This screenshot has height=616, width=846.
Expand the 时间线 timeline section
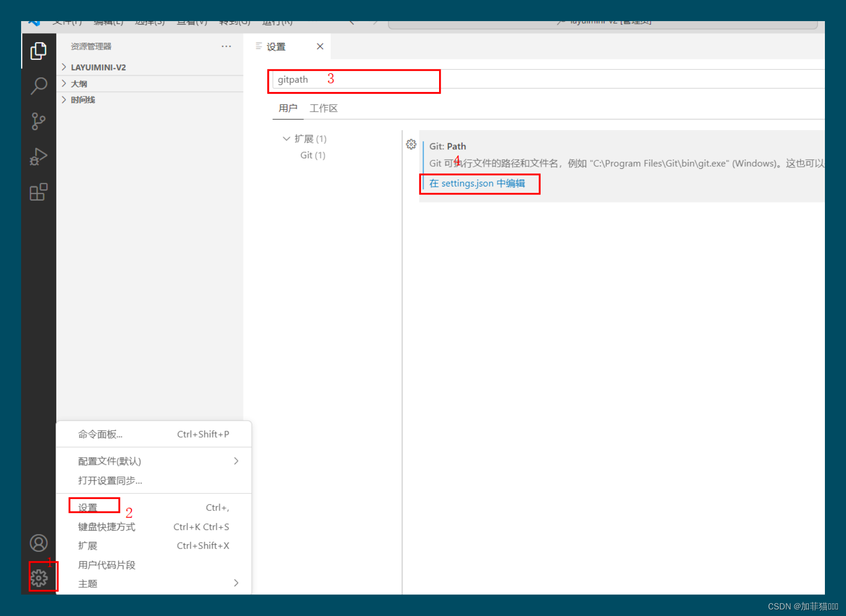pyautogui.click(x=151, y=99)
